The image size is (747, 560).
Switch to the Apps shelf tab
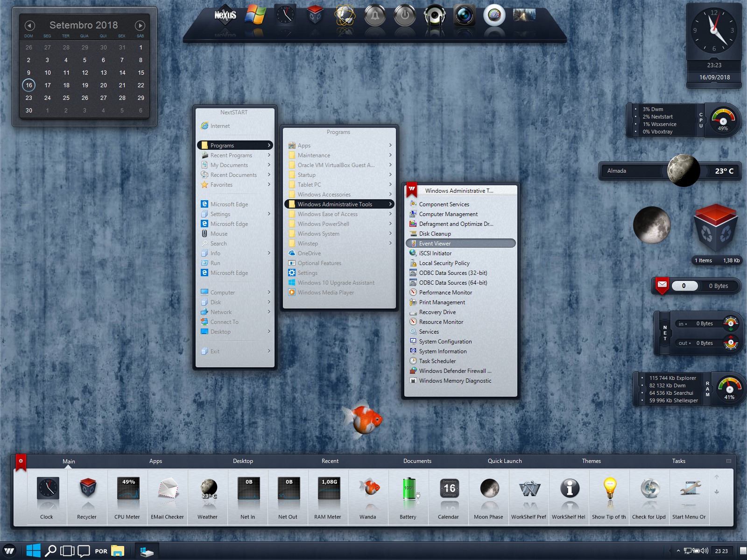click(x=155, y=461)
